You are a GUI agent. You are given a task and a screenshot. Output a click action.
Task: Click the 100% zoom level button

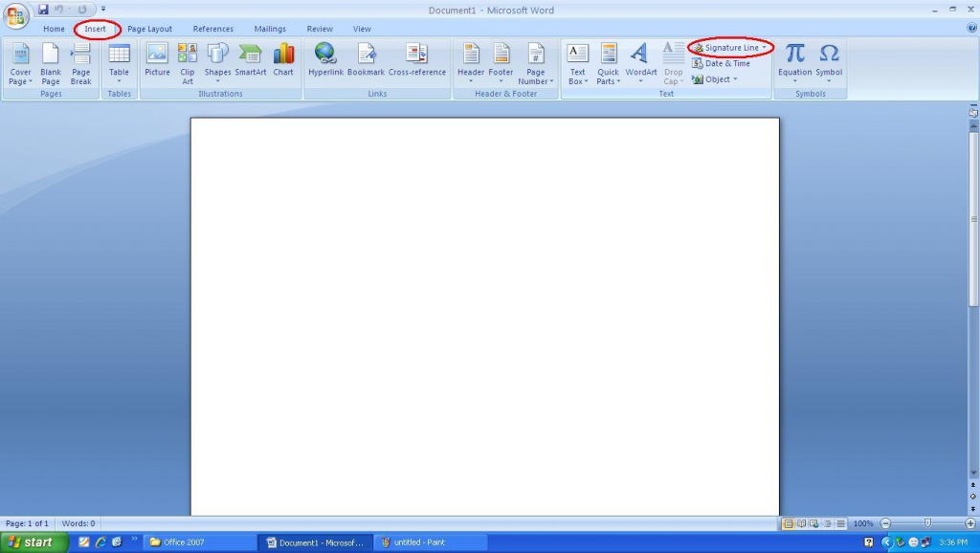(863, 523)
